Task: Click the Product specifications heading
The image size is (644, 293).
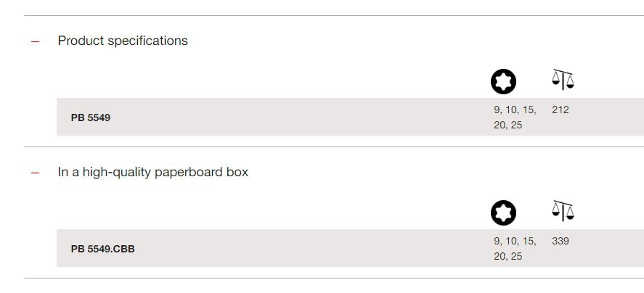Action: 123,41
